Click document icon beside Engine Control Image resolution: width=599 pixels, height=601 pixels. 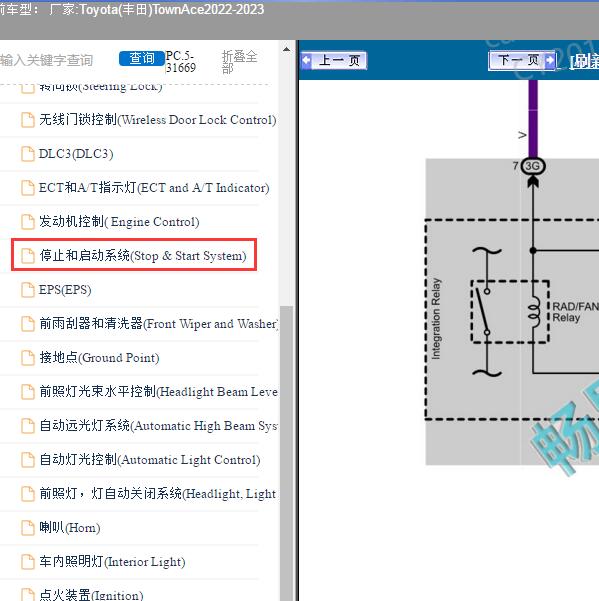[28, 222]
